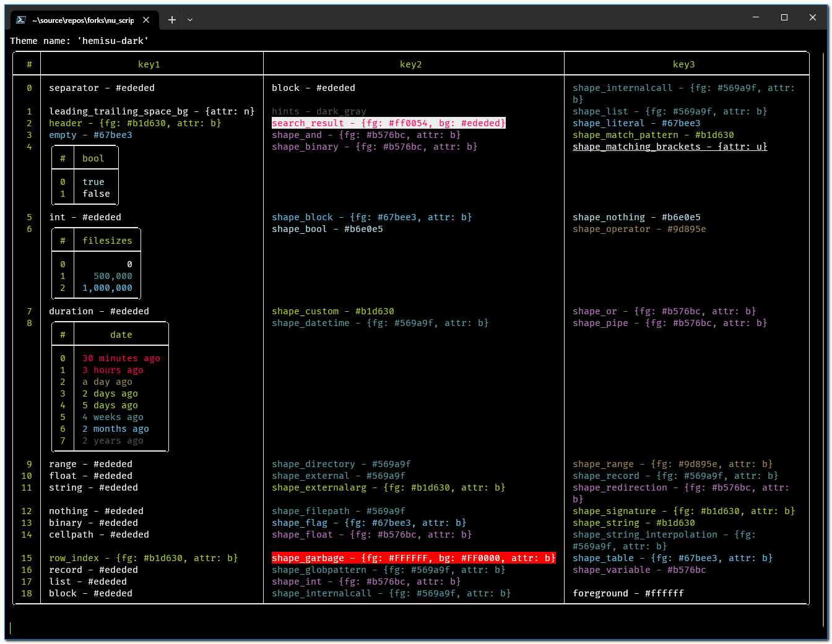832x644 pixels.
Task: Close the nu_scripts terminal tab
Action: point(146,20)
